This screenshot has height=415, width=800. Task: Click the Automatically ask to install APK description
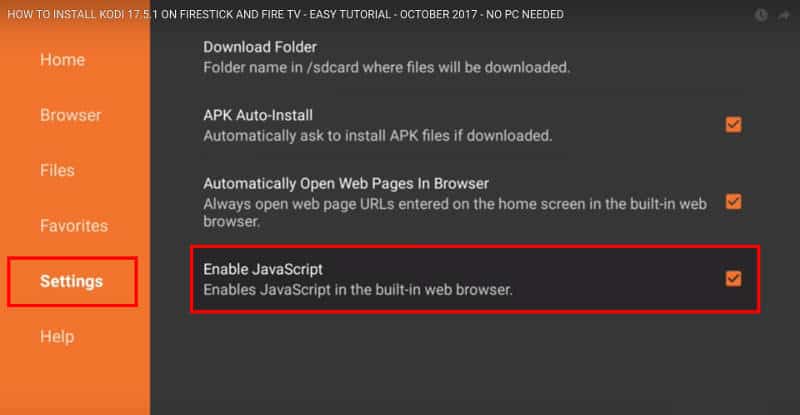(x=378, y=136)
